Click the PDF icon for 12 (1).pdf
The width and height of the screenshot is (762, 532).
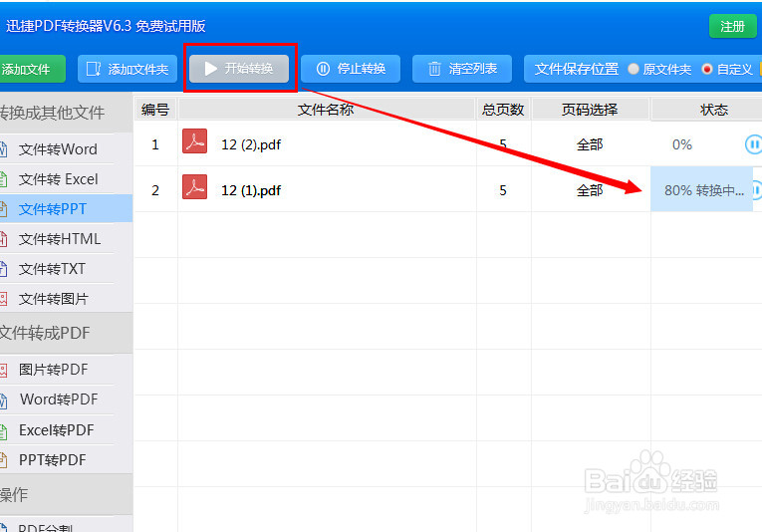pos(194,186)
